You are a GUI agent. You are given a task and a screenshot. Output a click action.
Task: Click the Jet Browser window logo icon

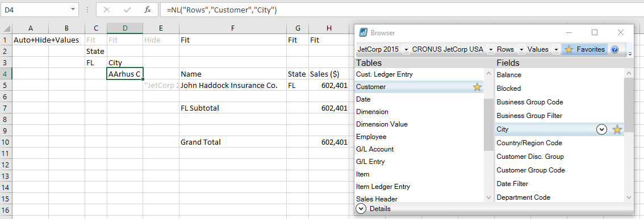363,32
